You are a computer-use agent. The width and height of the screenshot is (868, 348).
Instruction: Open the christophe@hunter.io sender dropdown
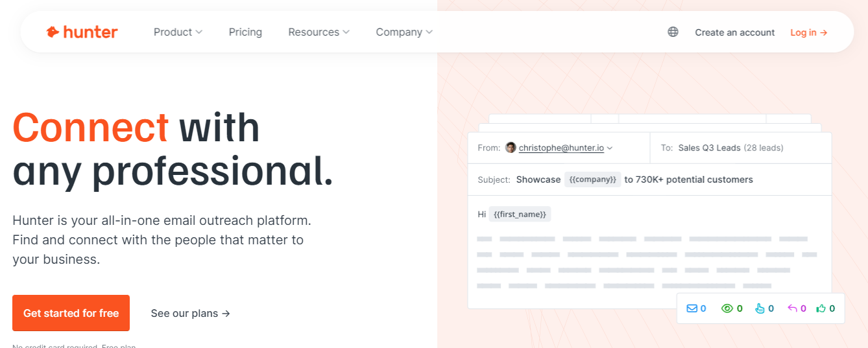click(566, 148)
